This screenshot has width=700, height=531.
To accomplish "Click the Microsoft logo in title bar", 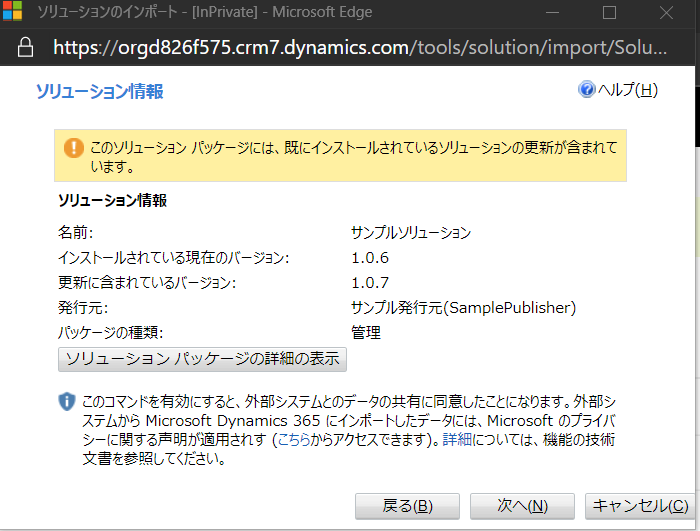I will tap(12, 11).
